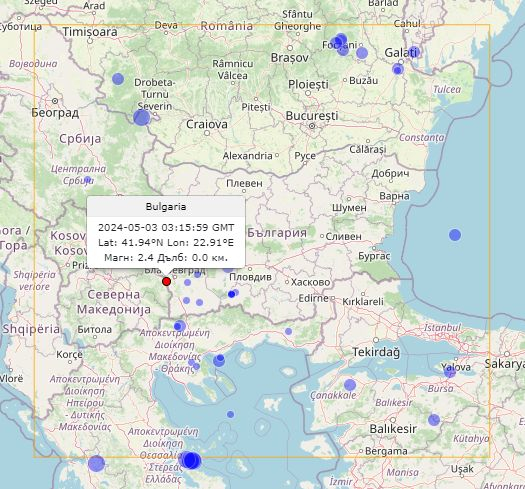This screenshot has height=489, width=525.
Task: Select the large marker in the bottom-left corner
Action: [96, 464]
